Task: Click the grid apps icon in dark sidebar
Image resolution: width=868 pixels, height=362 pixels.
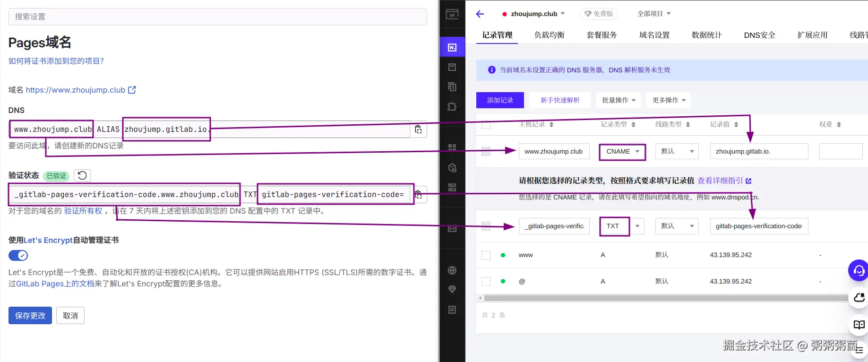Action: 452,147
